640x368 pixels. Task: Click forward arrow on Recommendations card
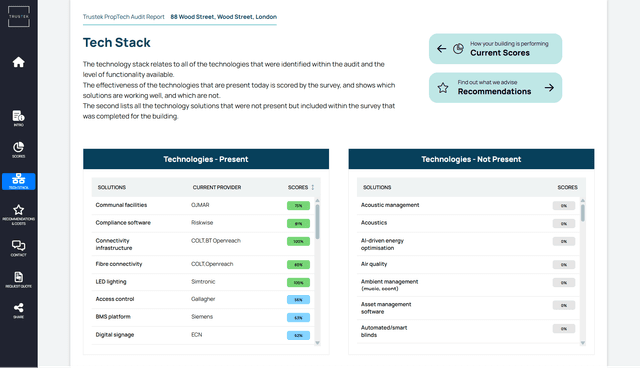[x=549, y=87]
